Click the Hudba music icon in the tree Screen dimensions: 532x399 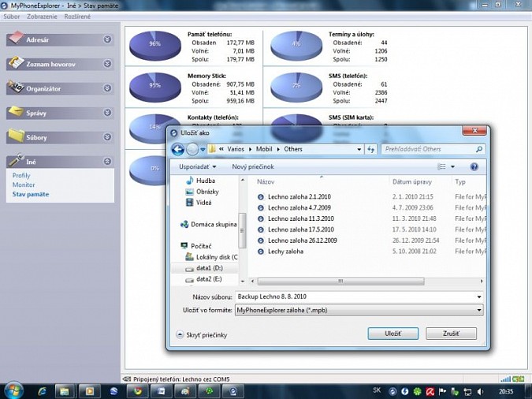coord(190,181)
